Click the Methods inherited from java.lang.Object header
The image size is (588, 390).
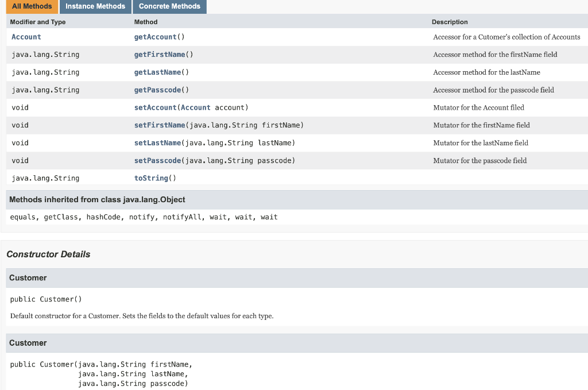[96, 199]
